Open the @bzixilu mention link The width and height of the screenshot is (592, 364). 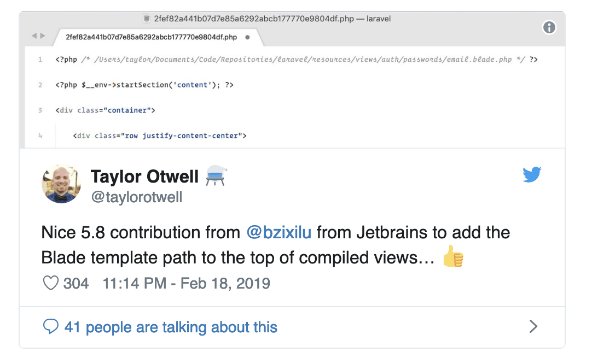pos(278,232)
